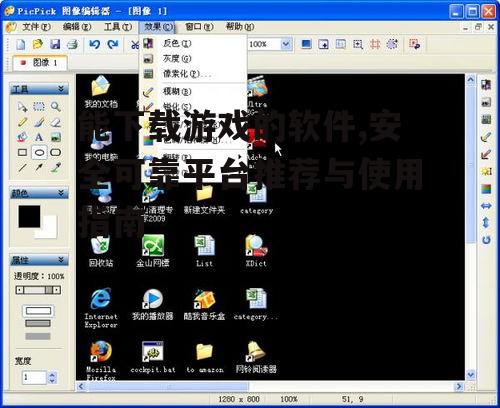
Task: Decrease the 宽度 value with down arrow
Action: coord(52,380)
